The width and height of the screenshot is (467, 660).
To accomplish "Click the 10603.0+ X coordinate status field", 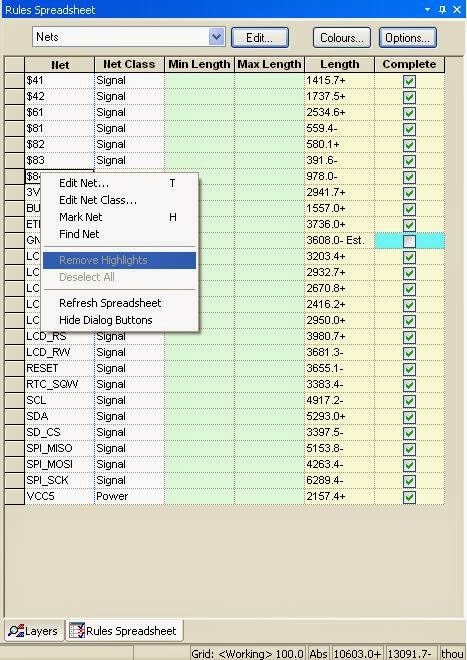I will pos(358,654).
